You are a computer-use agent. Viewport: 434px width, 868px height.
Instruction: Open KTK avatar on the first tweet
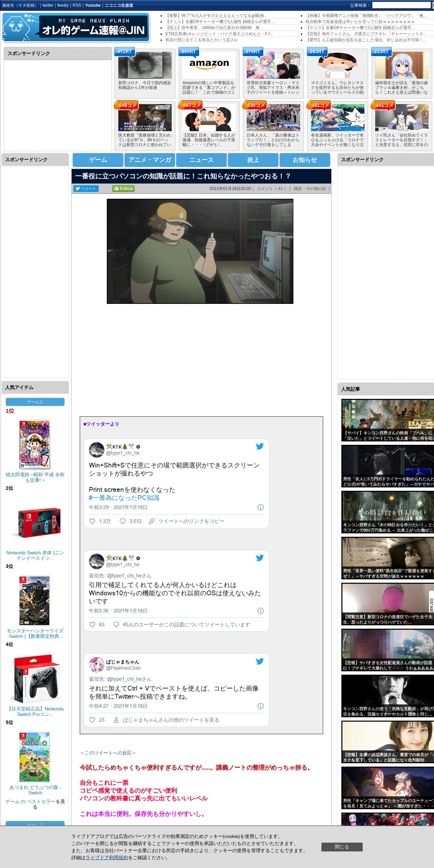point(96,450)
